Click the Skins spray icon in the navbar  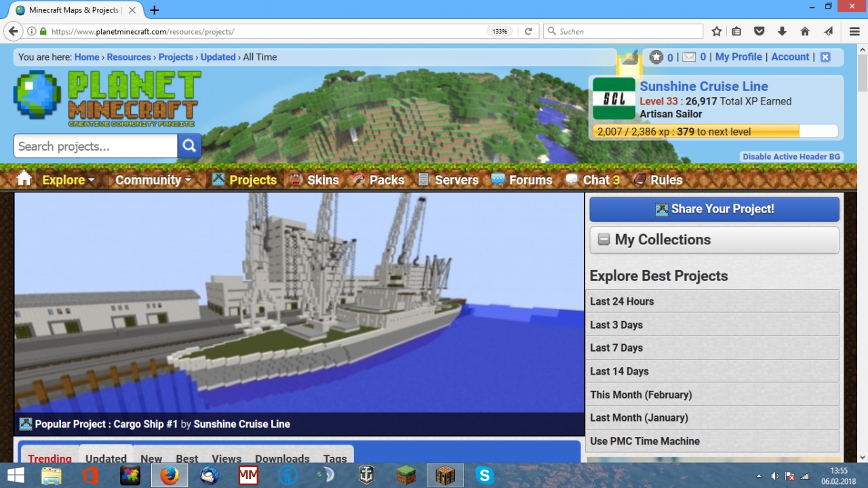296,179
